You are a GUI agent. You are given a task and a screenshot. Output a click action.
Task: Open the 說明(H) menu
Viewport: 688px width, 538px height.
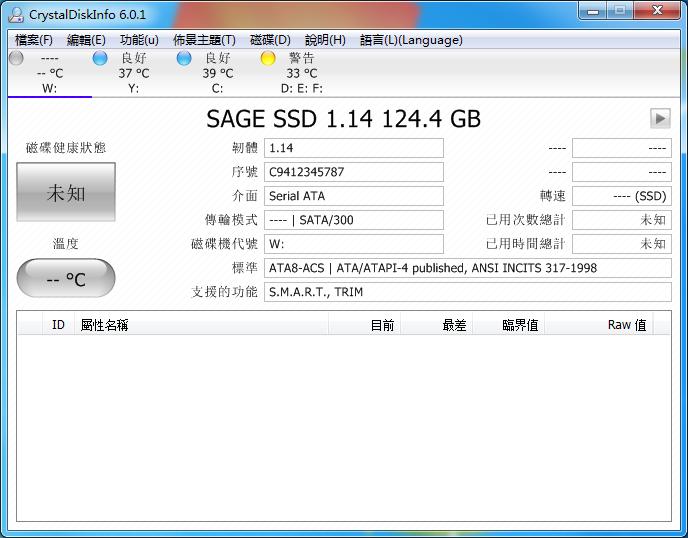click(325, 40)
